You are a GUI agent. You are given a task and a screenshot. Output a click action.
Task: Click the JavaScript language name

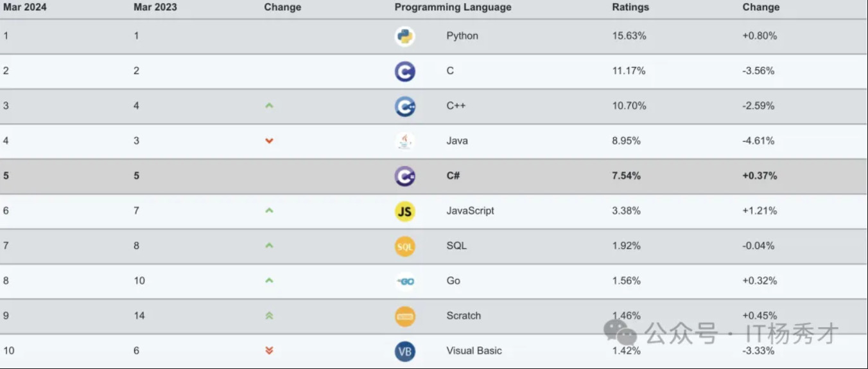[470, 211]
